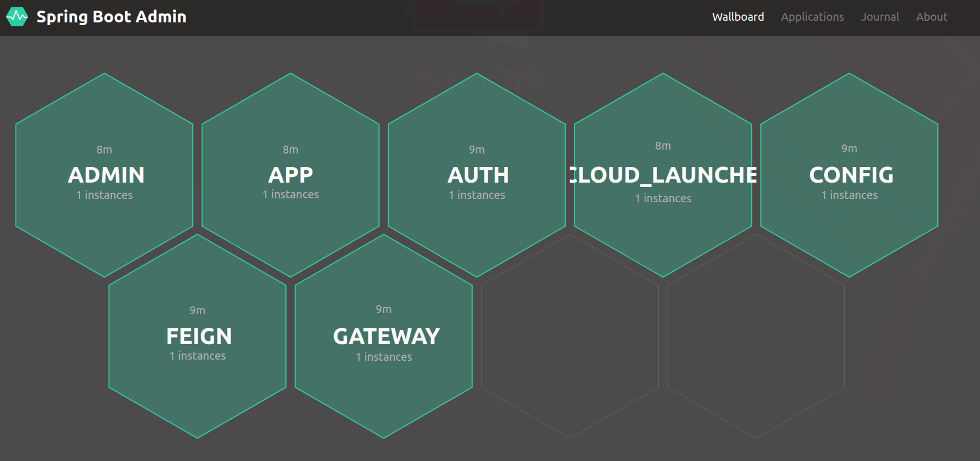
Task: Click the 8m uptime label on ADMIN
Action: pyautogui.click(x=104, y=150)
